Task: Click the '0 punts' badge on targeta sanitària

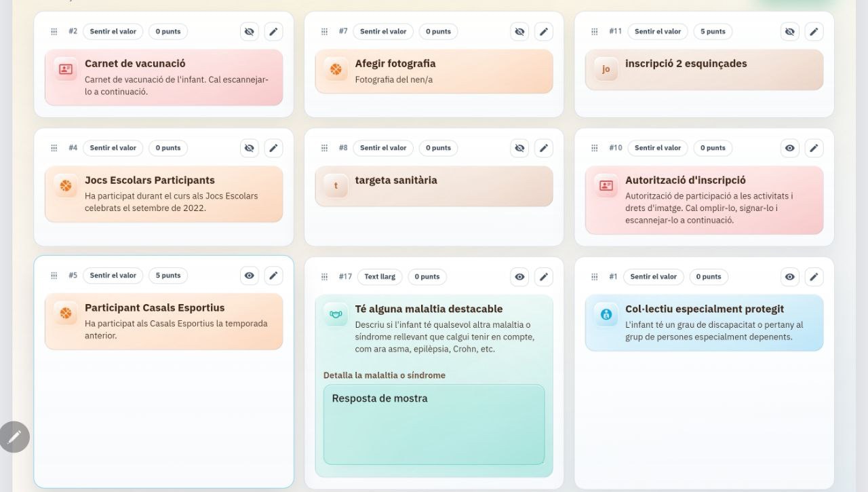Action: pyautogui.click(x=438, y=147)
